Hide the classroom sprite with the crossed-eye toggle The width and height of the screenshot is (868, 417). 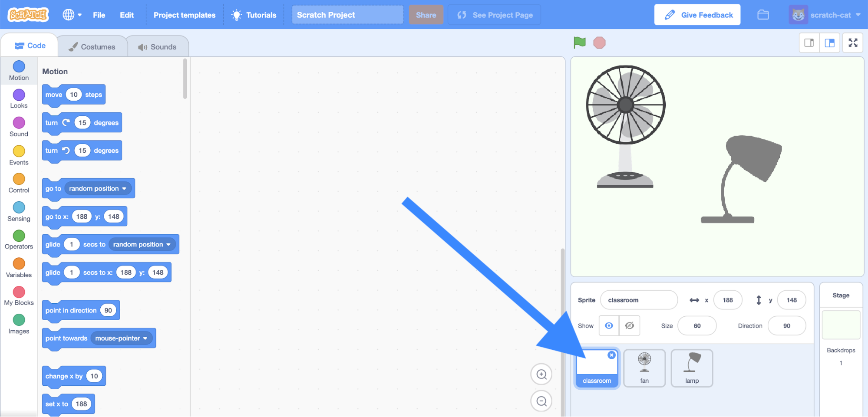coord(629,325)
